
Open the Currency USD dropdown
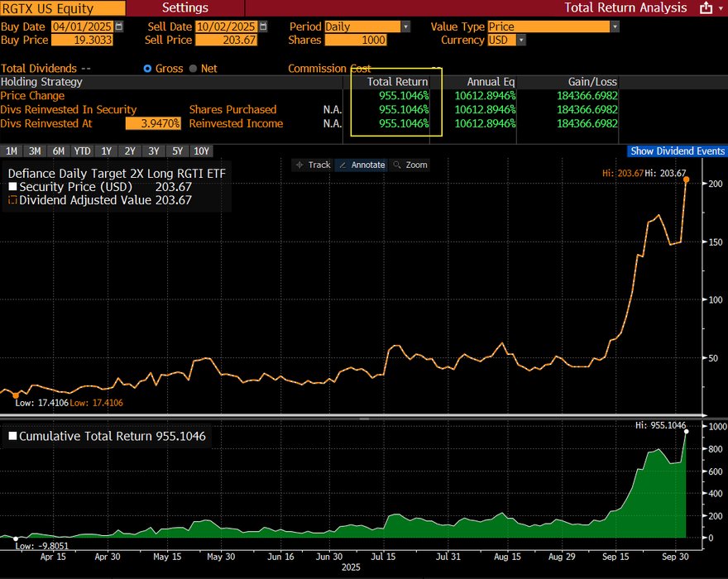pos(520,40)
